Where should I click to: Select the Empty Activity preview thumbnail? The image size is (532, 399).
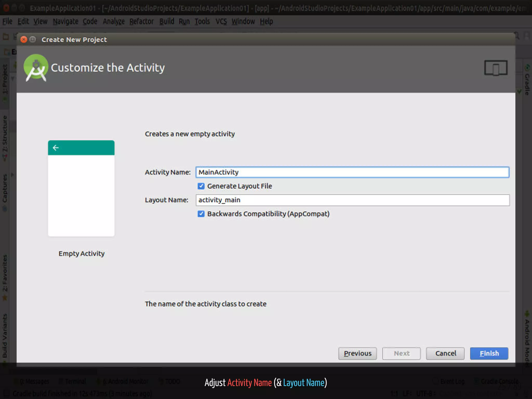click(x=81, y=188)
